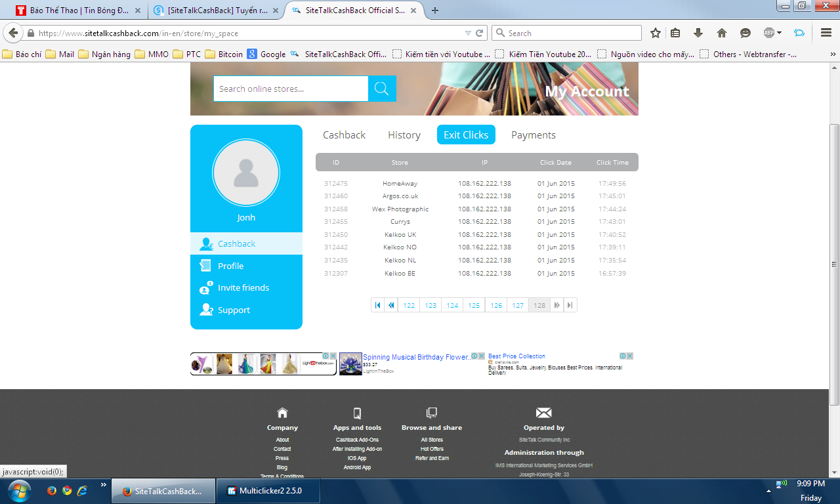
Task: Click the envelope icon above Operated by
Action: pyautogui.click(x=543, y=413)
